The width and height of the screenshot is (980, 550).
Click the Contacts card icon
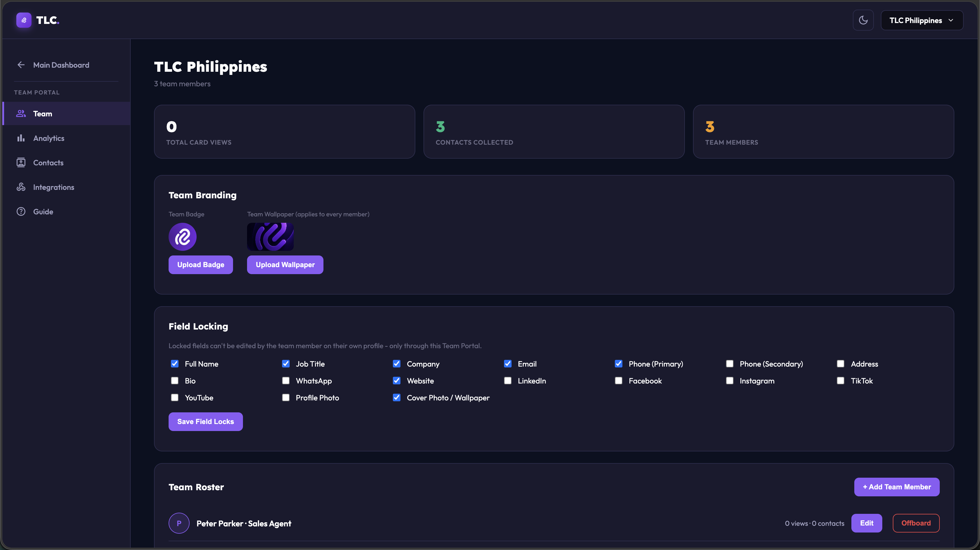21,162
